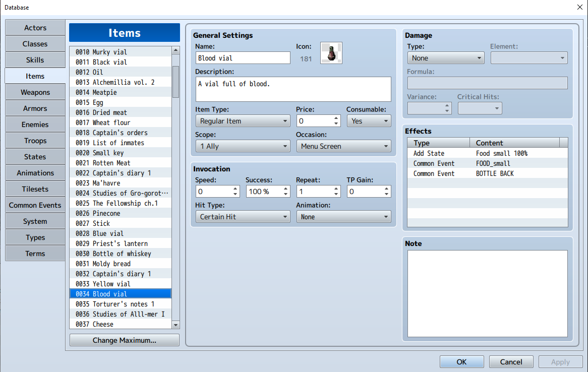Open the Terms tab

(x=35, y=254)
